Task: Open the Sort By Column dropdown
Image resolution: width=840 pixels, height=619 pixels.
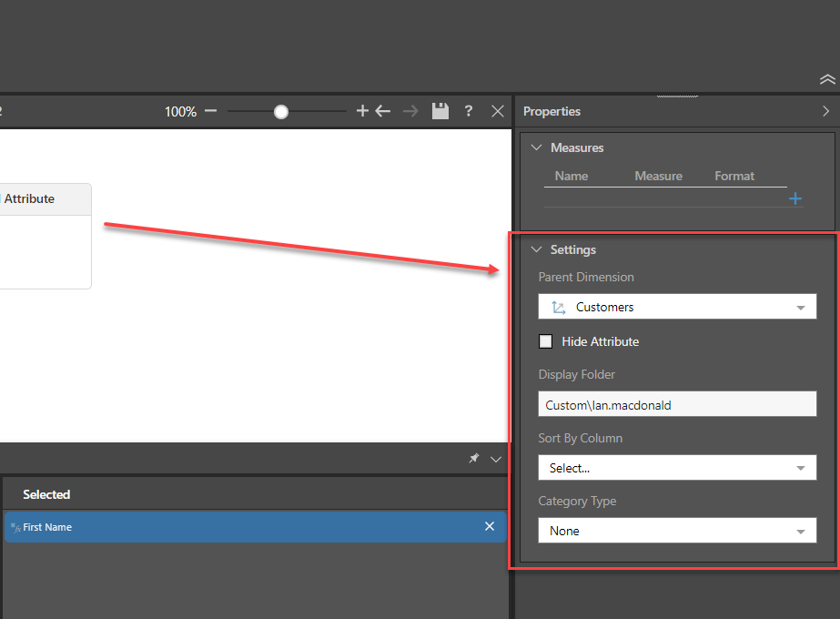Action: [x=677, y=468]
